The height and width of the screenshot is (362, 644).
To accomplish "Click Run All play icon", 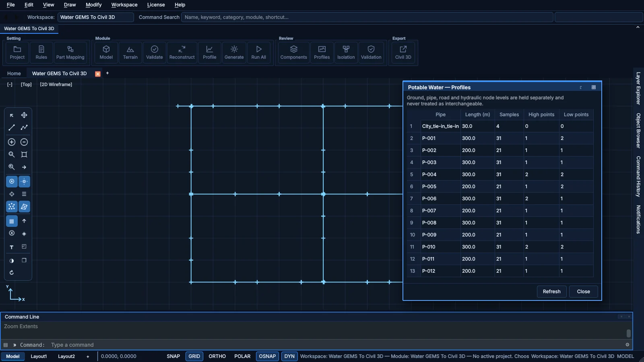I will click(x=259, y=53).
